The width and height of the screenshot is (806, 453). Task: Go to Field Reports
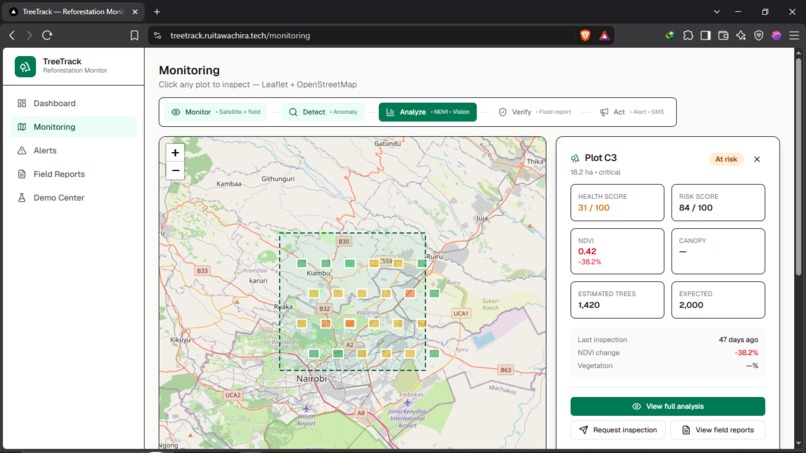[74, 174]
